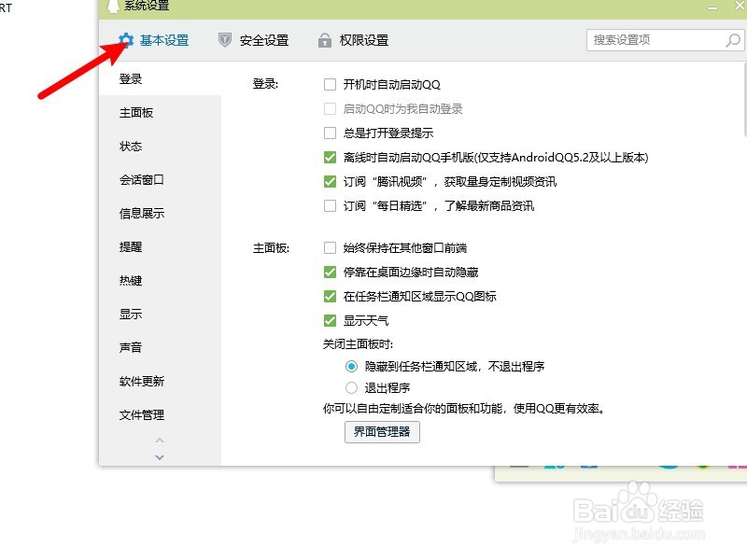Check the 订阅“每日精选” checkbox
Screen dimensions: 747x560
point(330,205)
